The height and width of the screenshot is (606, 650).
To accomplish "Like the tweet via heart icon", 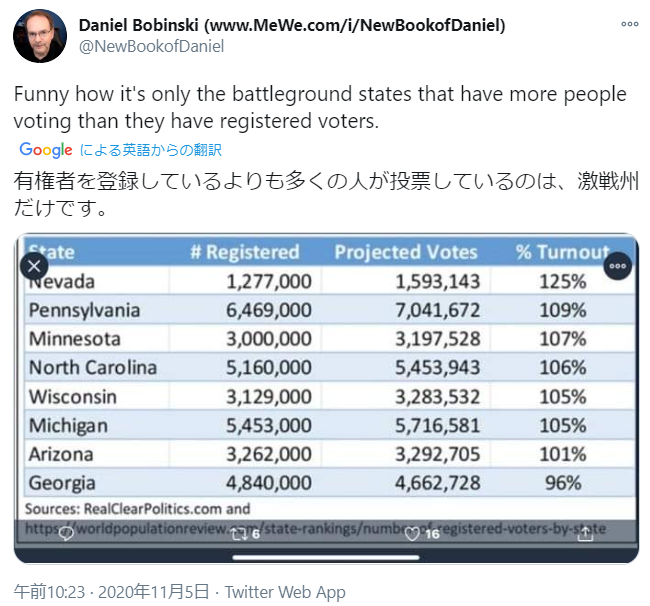I will (421, 534).
